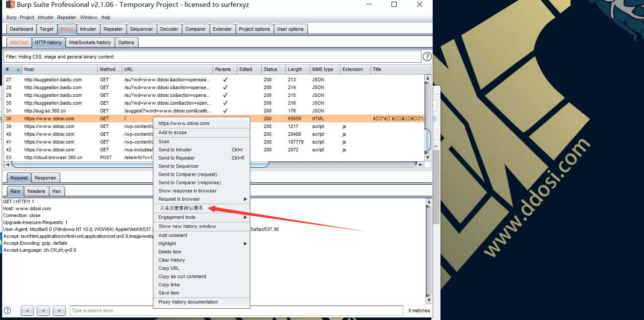Choose 'Send to Sequencer' in context menu

(x=201, y=166)
